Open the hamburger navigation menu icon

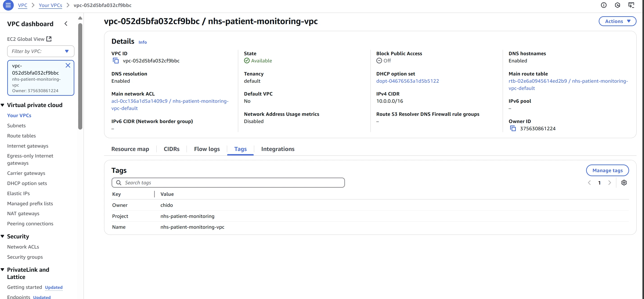(8, 5)
